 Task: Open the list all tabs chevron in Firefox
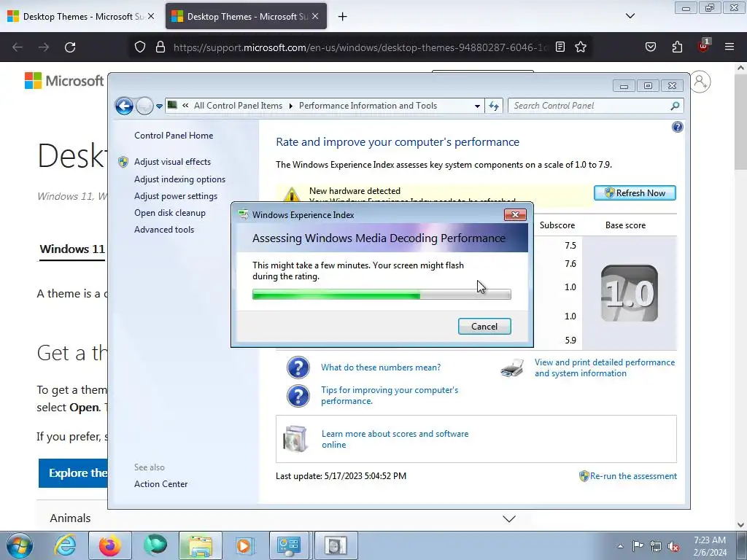coord(630,16)
